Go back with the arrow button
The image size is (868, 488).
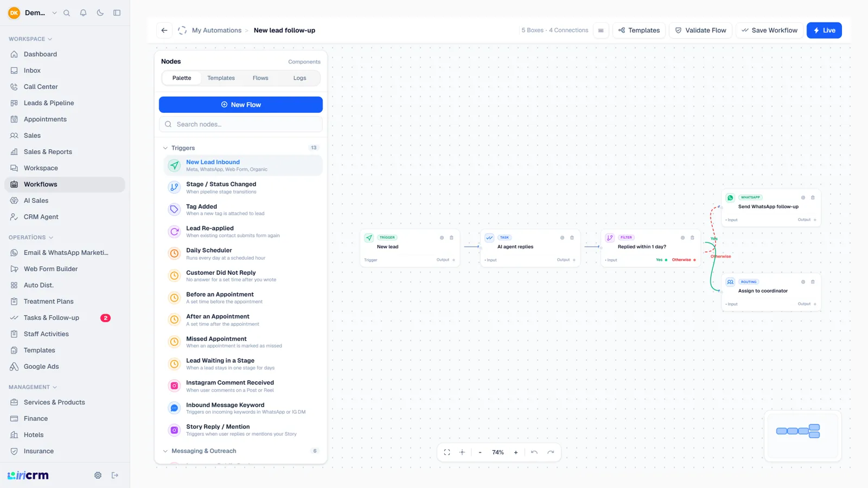[x=164, y=30]
